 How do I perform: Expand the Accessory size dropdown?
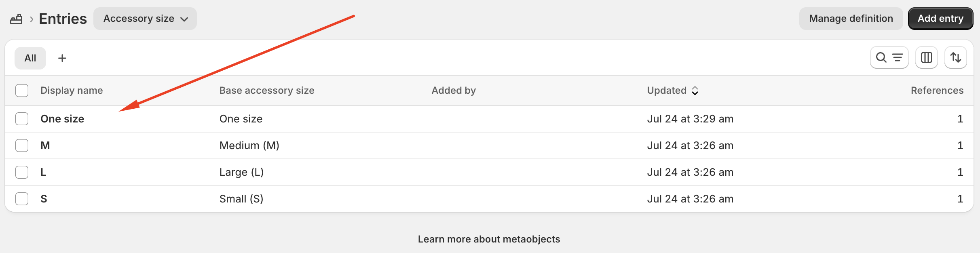(145, 19)
